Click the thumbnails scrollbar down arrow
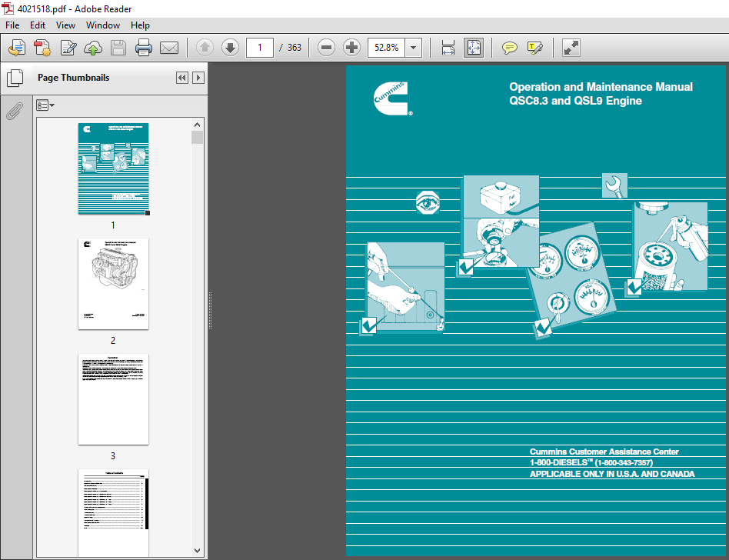The image size is (729, 560). click(x=197, y=551)
